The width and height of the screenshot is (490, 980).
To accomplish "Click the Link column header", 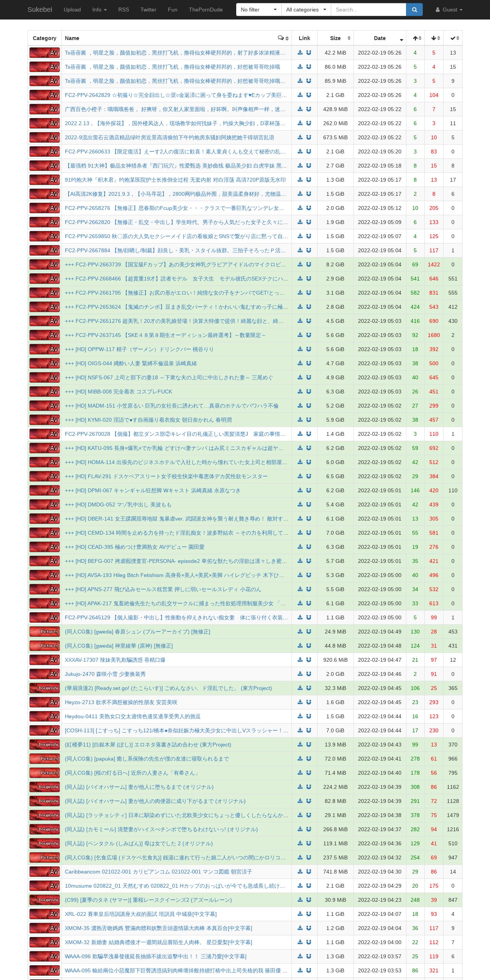I will pyautogui.click(x=305, y=38).
